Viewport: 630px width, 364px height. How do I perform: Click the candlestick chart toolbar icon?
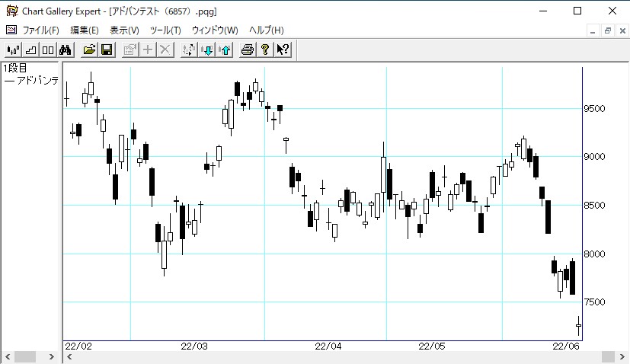[x=13, y=49]
